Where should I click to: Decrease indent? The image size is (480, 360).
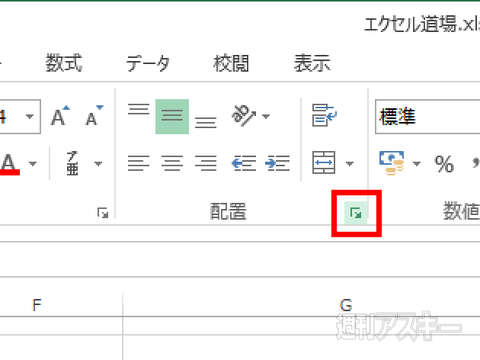(x=244, y=163)
